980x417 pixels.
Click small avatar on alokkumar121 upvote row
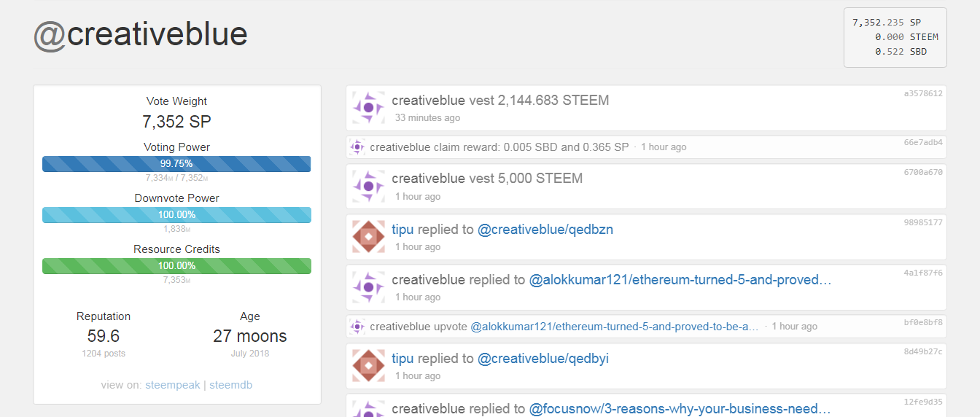point(357,327)
